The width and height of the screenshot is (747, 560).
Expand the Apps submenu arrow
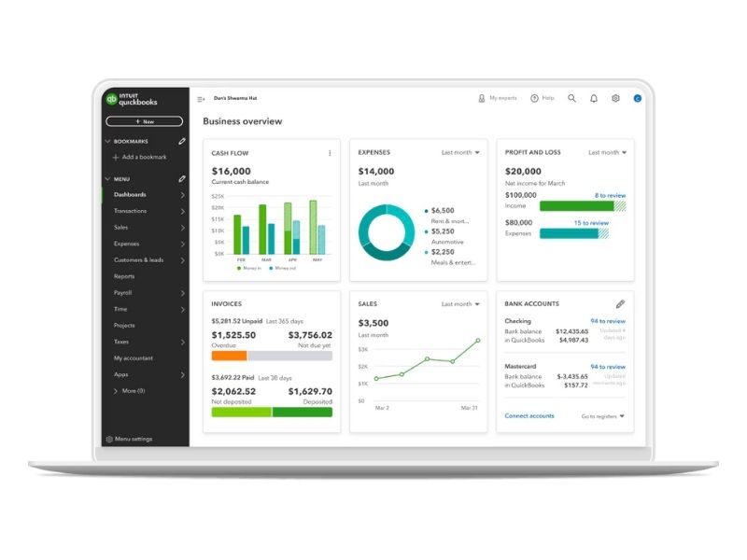(x=182, y=375)
